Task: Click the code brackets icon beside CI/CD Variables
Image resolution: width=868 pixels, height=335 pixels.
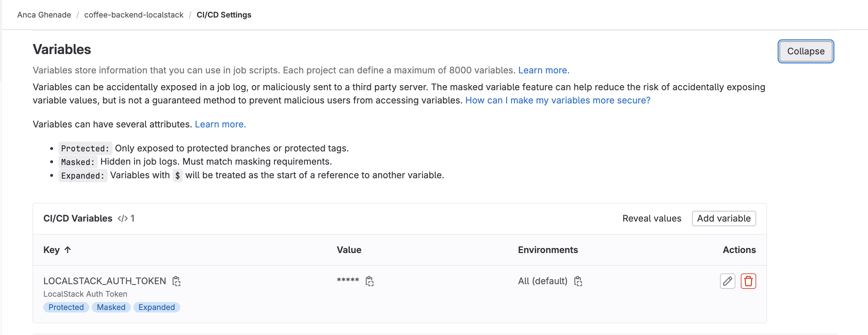Action: [x=122, y=218]
